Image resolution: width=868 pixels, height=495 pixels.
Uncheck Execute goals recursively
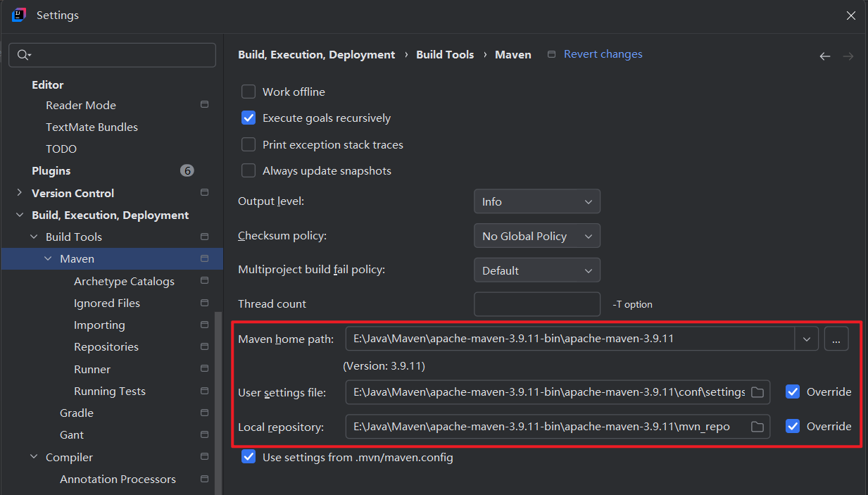click(x=249, y=118)
